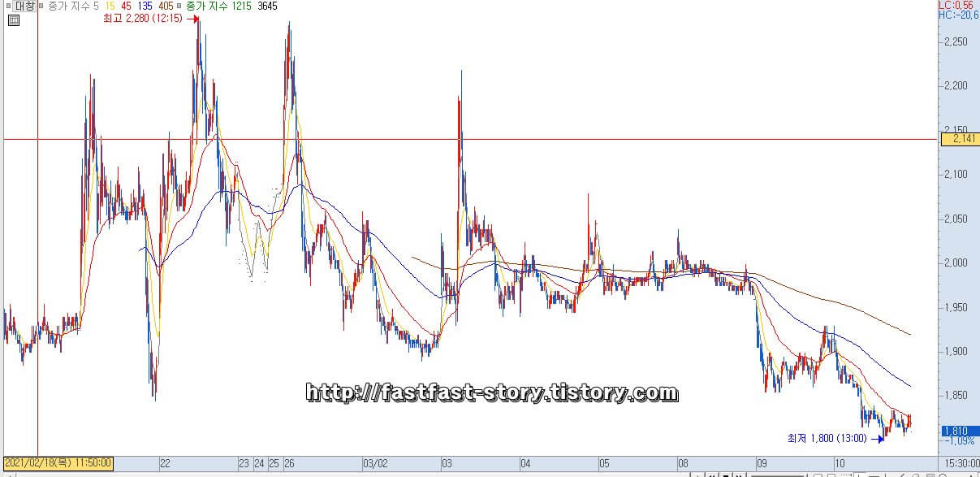Viewport: 980px width, 477px height.
Task: Click the yellow 2,141 crosshair price tag
Action: coord(959,139)
